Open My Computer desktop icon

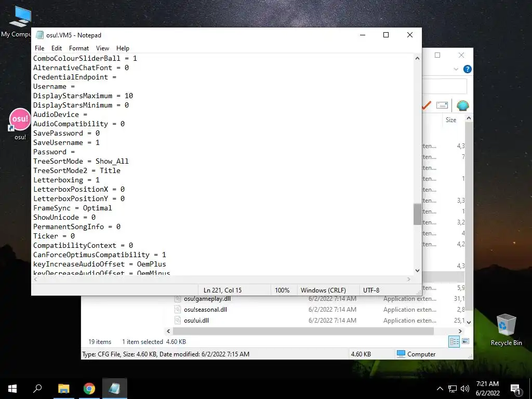click(19, 22)
